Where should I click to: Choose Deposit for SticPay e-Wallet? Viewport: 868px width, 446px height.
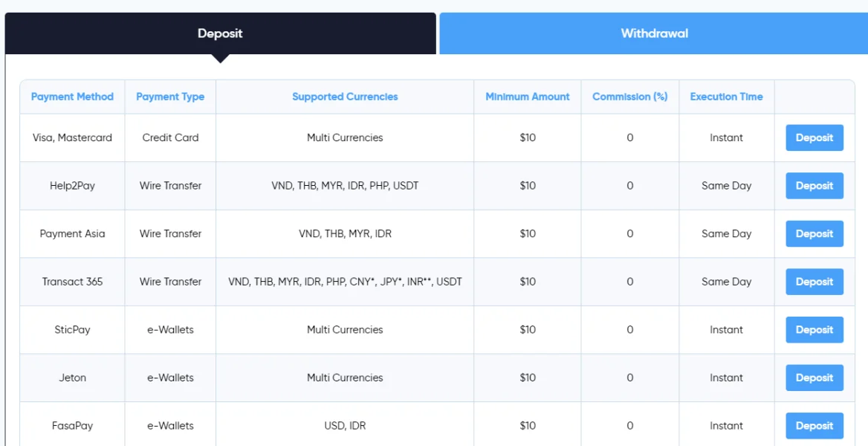point(814,329)
